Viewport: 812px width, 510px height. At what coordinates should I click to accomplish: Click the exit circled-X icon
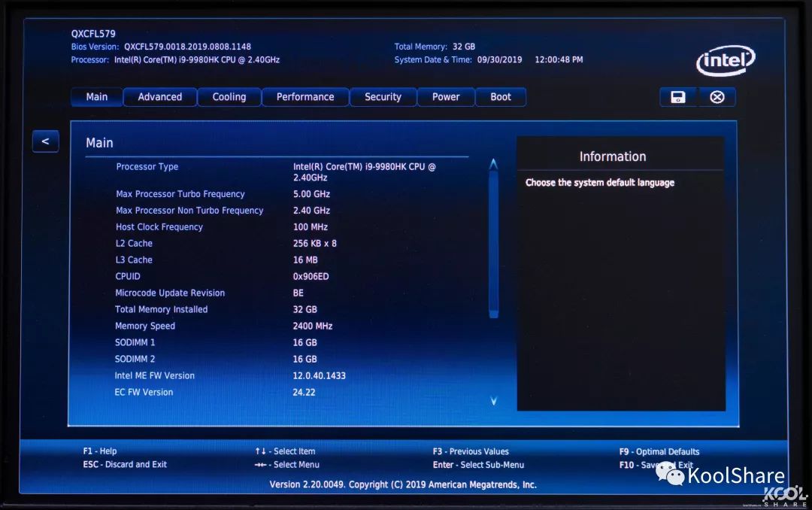(x=717, y=97)
